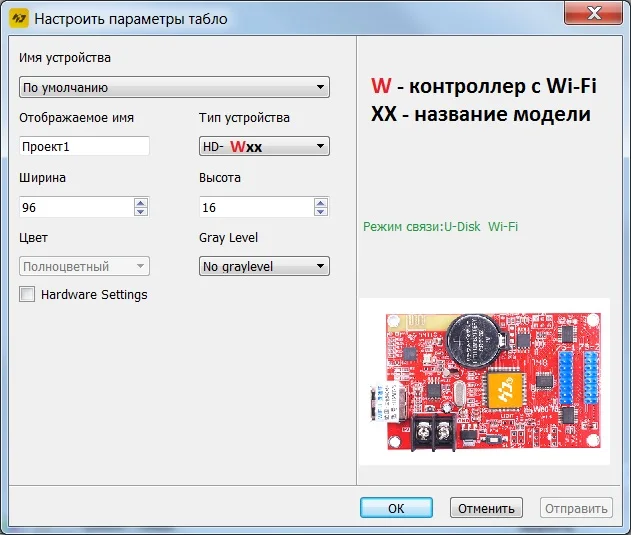Close the dialog with the red X
Image resolution: width=631 pixels, height=535 pixels.
tap(594, 14)
